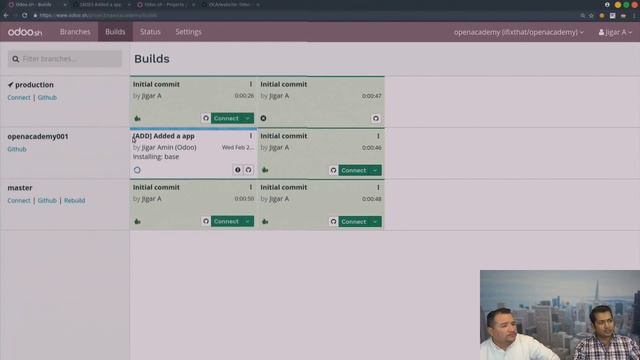Open kebab menu on master build 0:00:50

coord(251,187)
